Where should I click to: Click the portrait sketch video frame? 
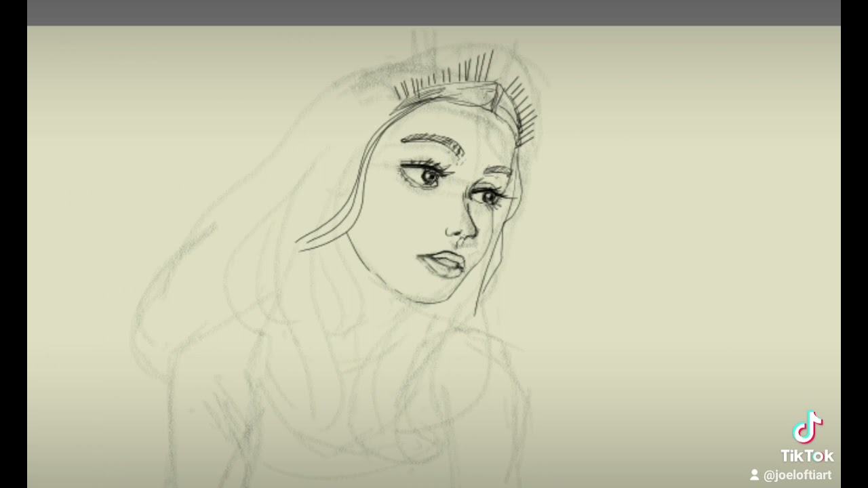434,244
